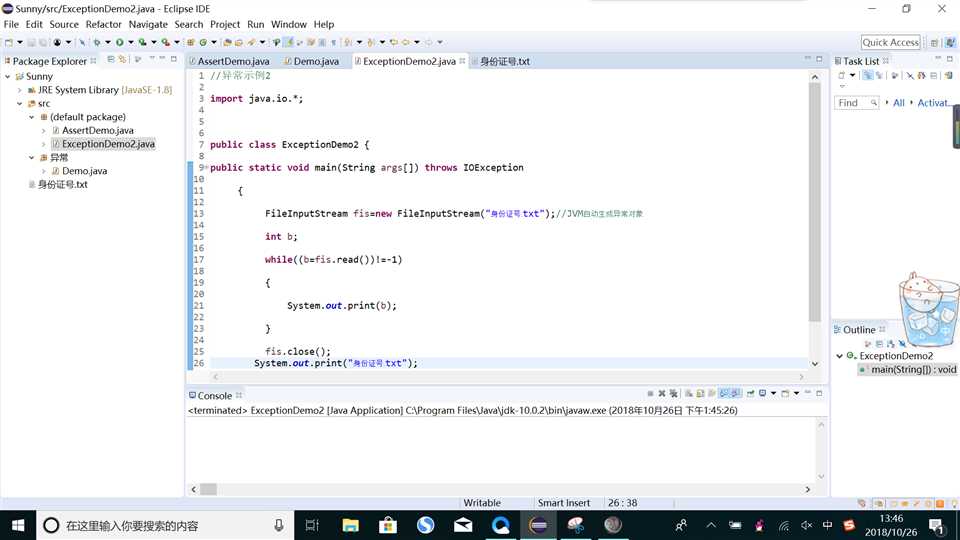
Task: Collapse the (default package) node
Action: tap(31, 117)
